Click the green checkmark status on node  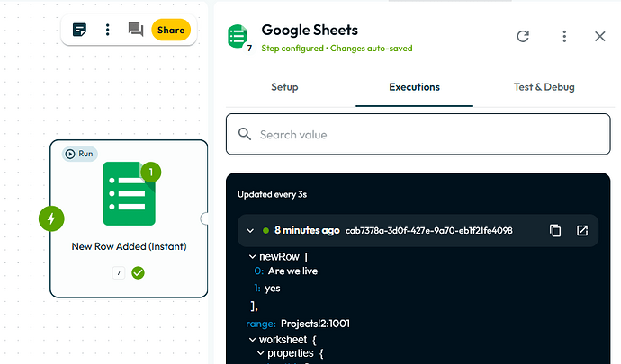point(139,272)
